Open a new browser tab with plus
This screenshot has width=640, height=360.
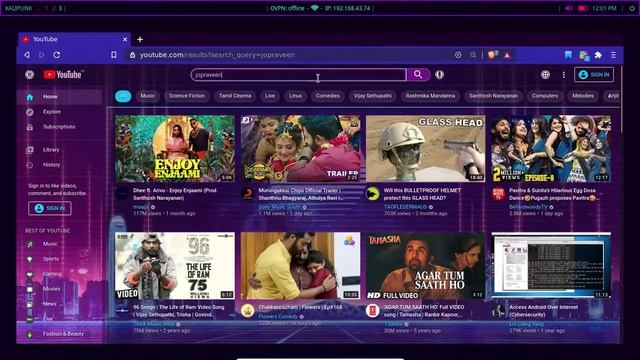(x=140, y=40)
